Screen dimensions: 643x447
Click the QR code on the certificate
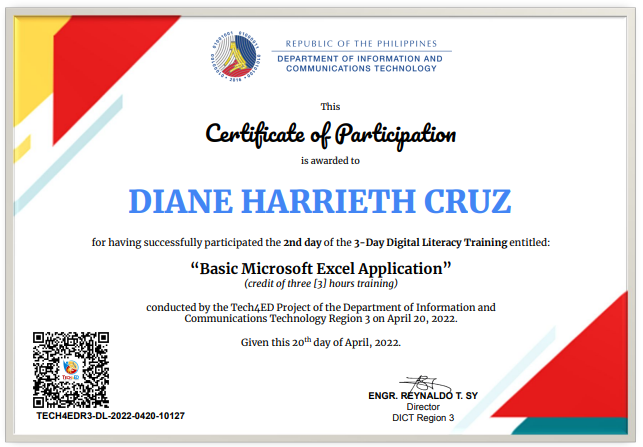[71, 370]
